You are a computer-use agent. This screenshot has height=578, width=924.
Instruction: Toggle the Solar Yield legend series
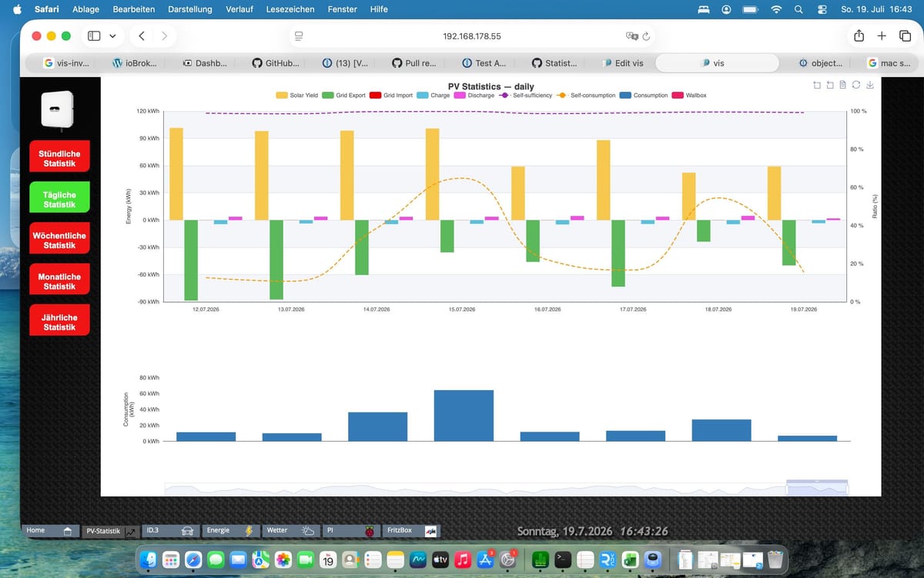[x=297, y=96]
